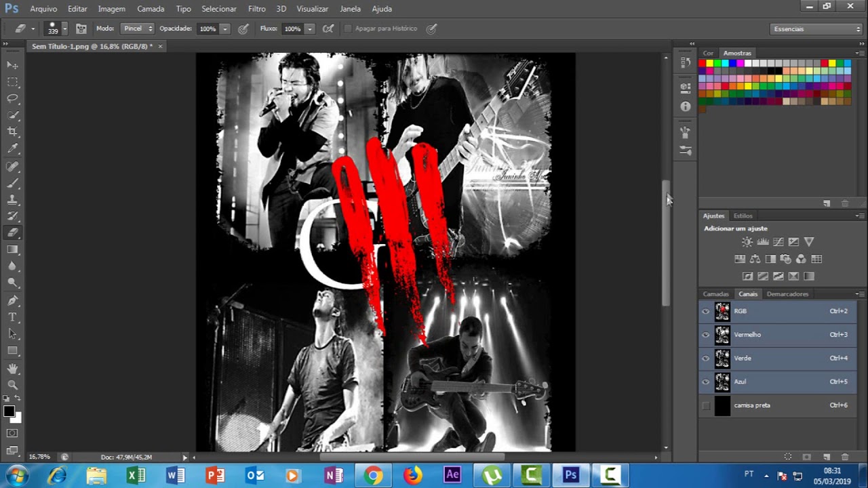
Task: Close the Sem Título-1.png document tab
Action: (161, 46)
